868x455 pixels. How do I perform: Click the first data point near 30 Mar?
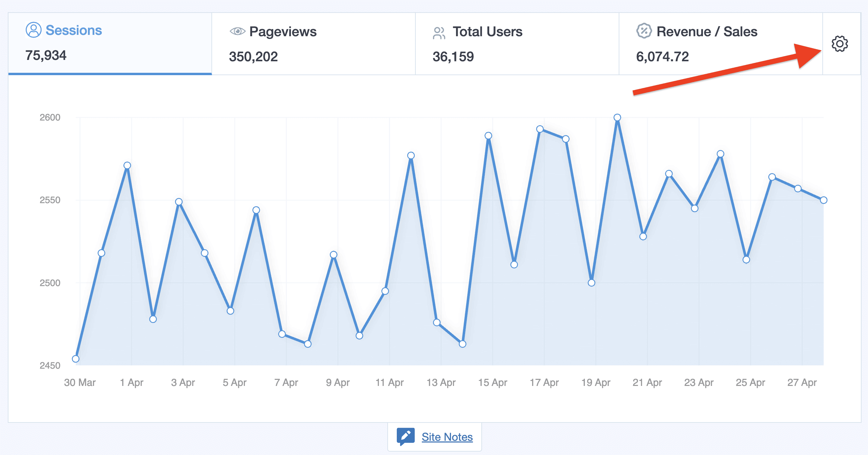point(76,359)
